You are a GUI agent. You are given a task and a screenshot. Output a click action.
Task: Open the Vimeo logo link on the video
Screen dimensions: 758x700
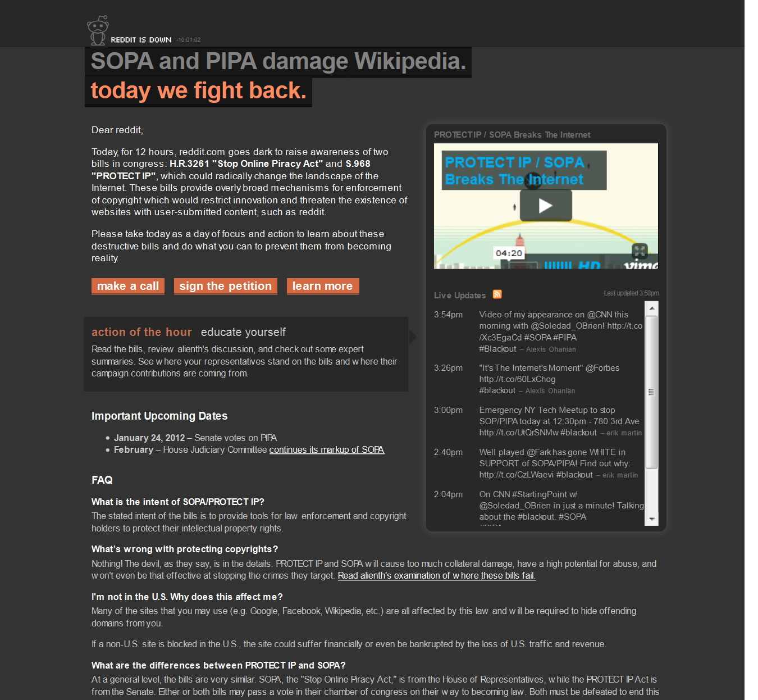pyautogui.click(x=641, y=265)
